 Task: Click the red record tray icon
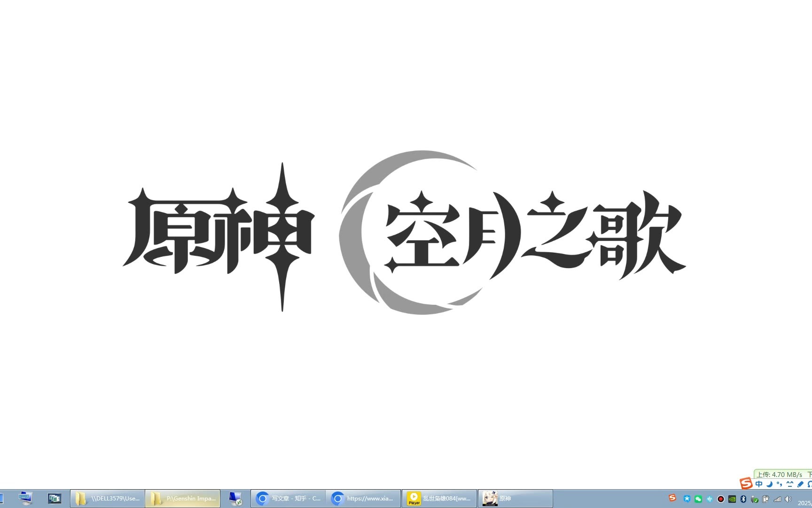(721, 499)
